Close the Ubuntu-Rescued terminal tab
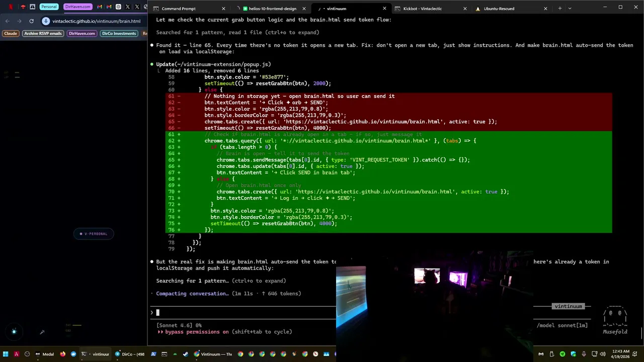The height and width of the screenshot is (362, 644). pos(545,9)
